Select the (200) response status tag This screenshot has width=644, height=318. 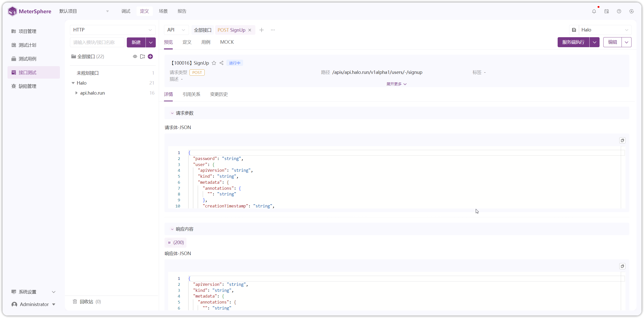[176, 242]
